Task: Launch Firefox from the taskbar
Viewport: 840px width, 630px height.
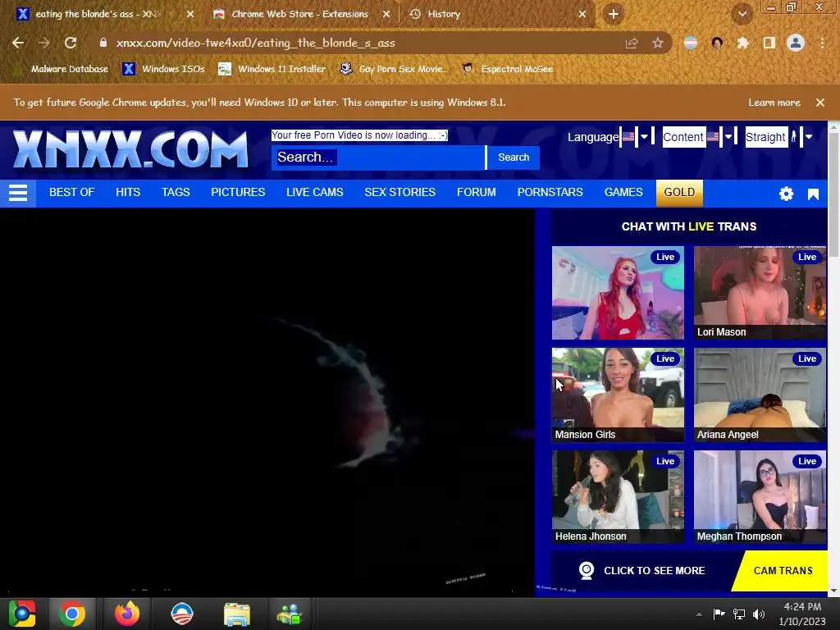Action: coord(127,614)
